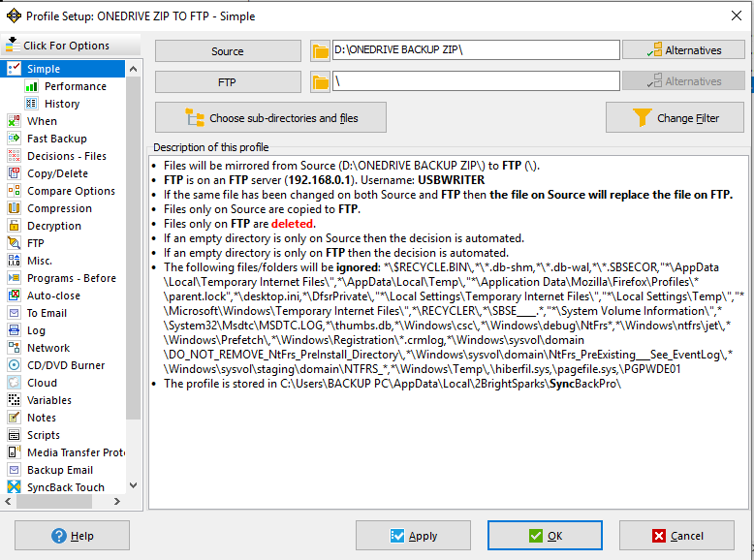This screenshot has width=754, height=560.
Task: Click the Auto-close icon
Action: point(14,296)
